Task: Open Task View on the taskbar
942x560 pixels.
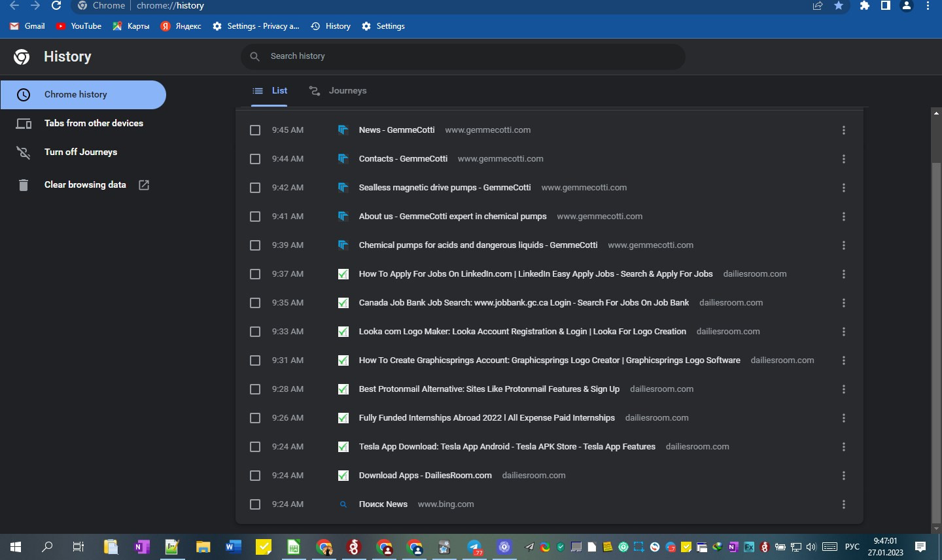Action: point(78,547)
